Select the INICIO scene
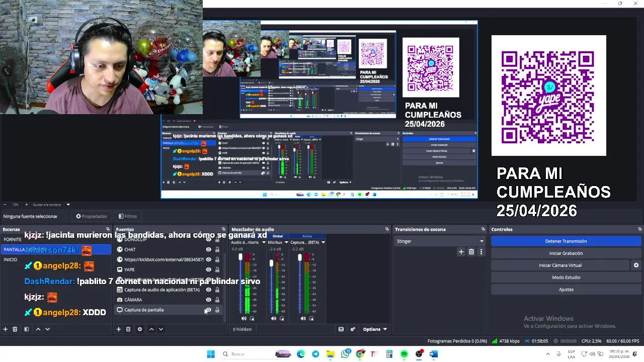The image size is (644, 362). (x=56, y=259)
